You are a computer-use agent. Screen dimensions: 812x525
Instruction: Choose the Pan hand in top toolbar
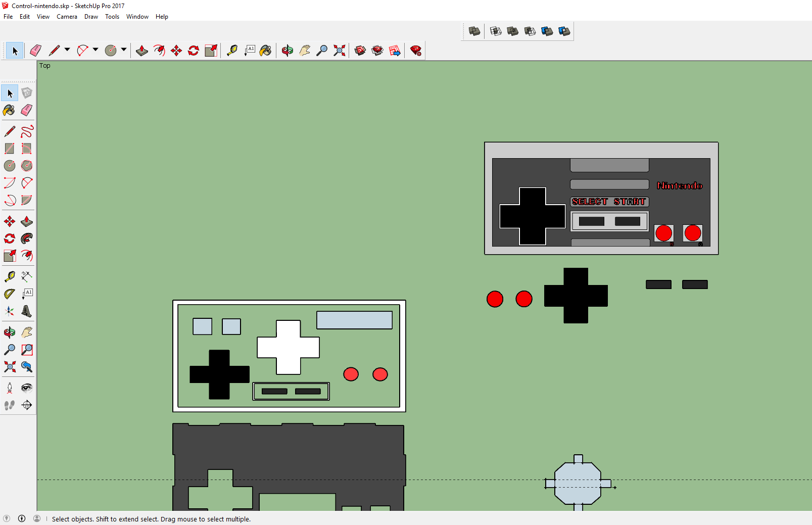pyautogui.click(x=305, y=51)
